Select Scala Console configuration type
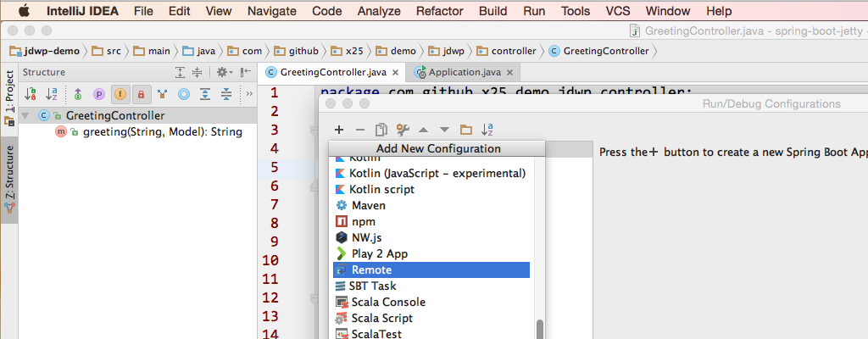Screen dimensions: 868x339 click(x=431, y=302)
